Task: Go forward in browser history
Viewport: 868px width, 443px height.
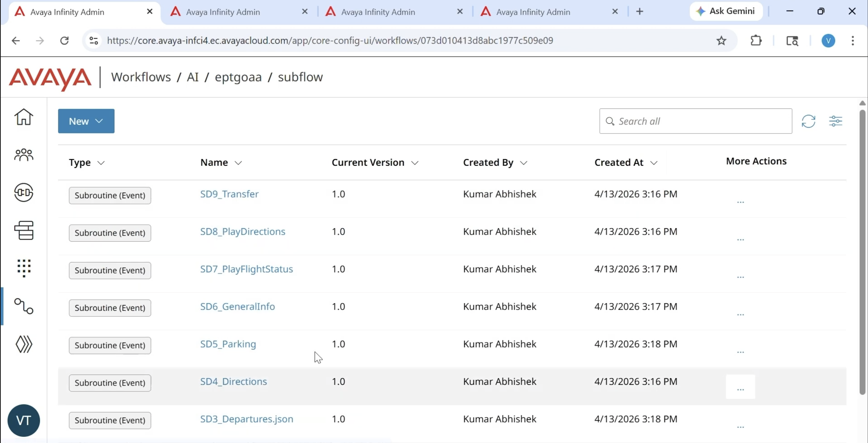Action: [40, 41]
